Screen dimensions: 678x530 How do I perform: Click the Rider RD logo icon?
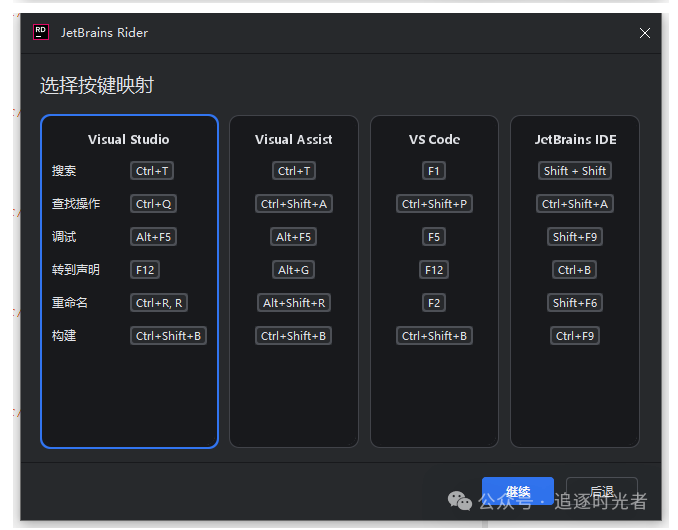point(41,32)
